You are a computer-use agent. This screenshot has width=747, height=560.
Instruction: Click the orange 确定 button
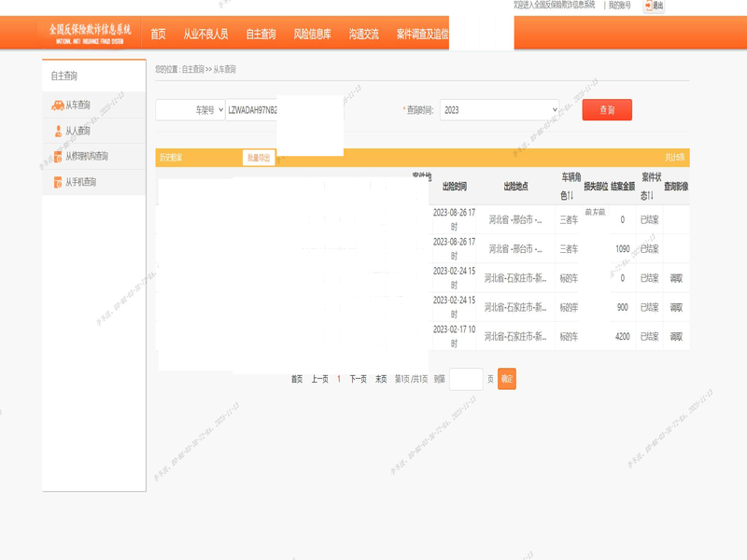[x=507, y=379]
